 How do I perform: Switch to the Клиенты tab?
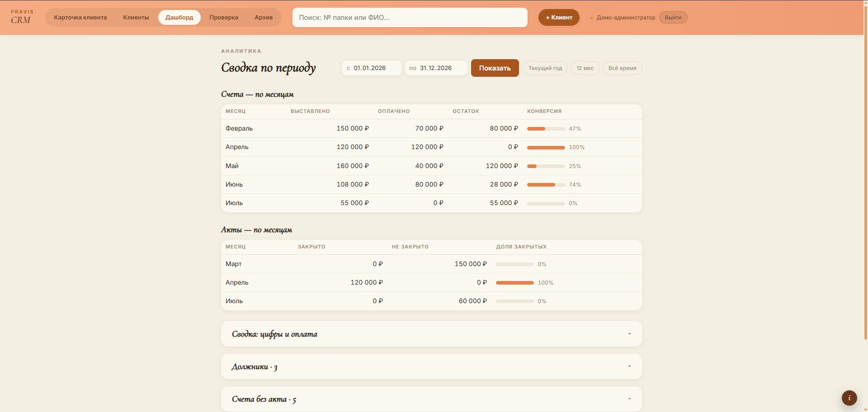tap(136, 17)
